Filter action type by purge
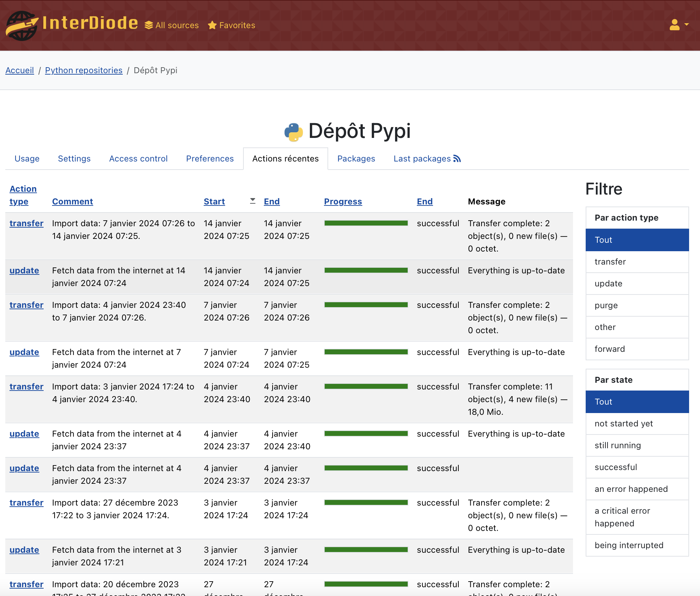The width and height of the screenshot is (700, 596). [x=637, y=305]
